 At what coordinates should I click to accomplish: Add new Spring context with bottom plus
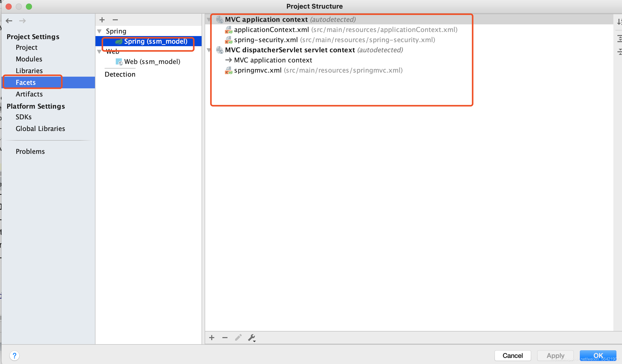pyautogui.click(x=212, y=338)
